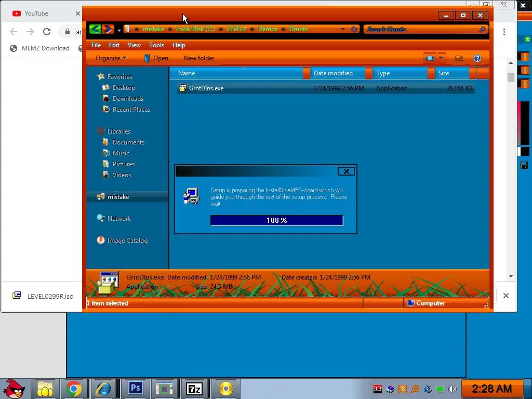Click the 'Demos' breadcrumb

(268, 29)
